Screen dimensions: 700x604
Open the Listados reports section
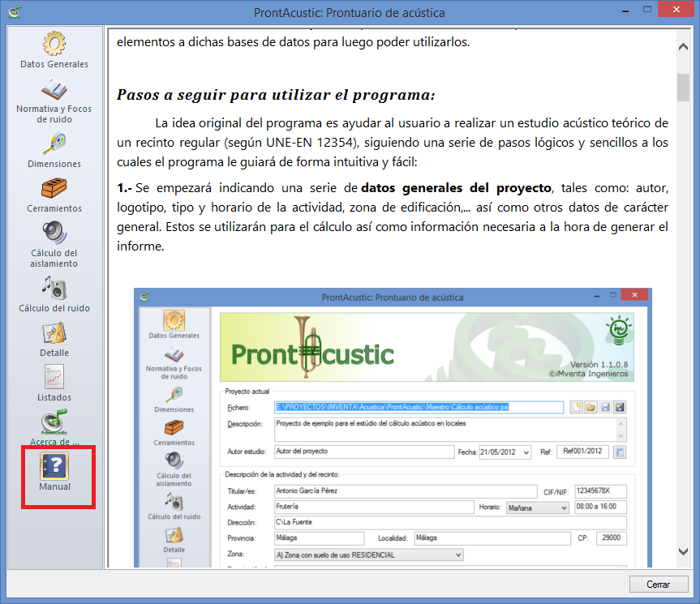54,383
